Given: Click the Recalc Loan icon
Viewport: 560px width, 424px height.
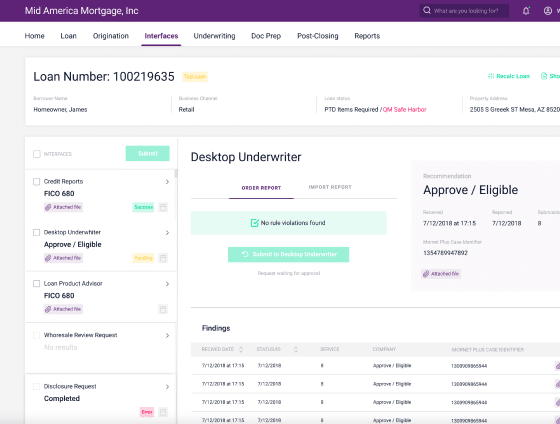Looking at the screenshot, I should (x=491, y=76).
